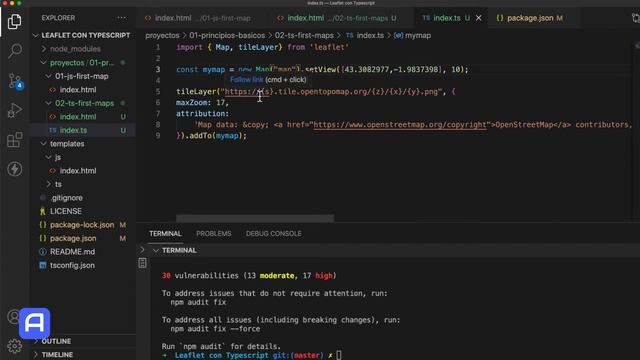Click the terminal prompt input cursor

pyautogui.click(x=338, y=355)
